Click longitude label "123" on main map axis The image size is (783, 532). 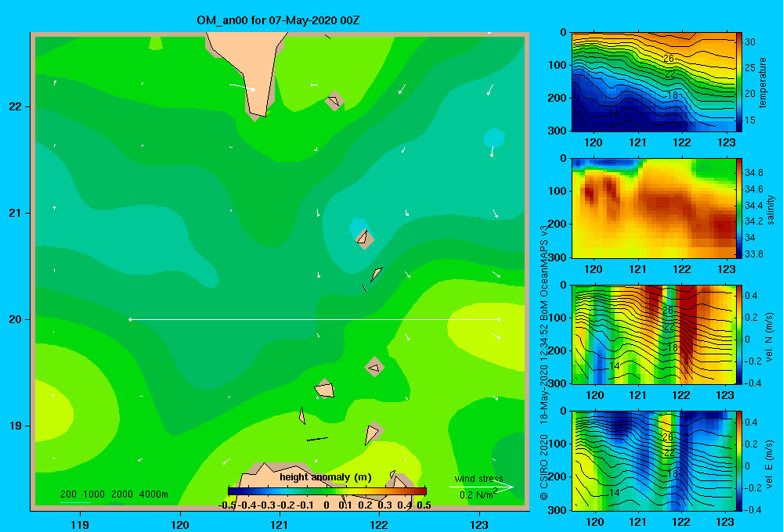pos(479,524)
